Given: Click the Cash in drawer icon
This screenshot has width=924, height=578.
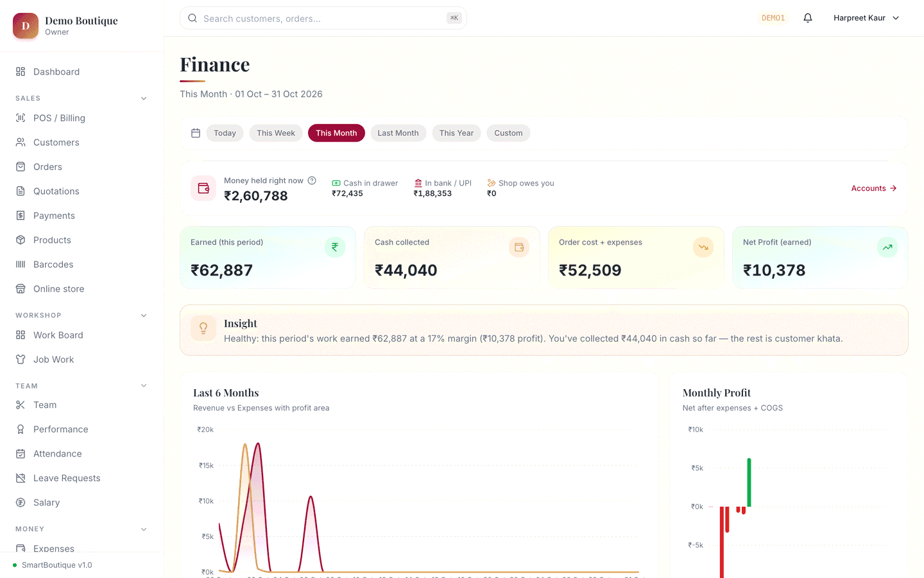Looking at the screenshot, I should click(x=336, y=183).
